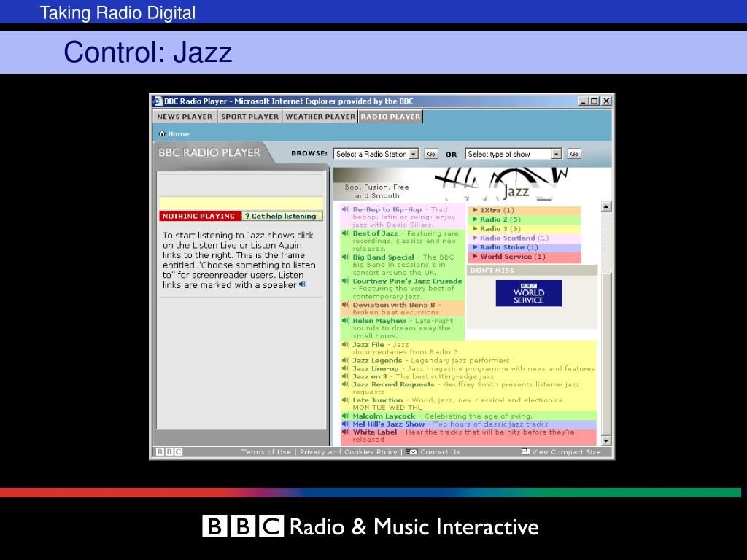This screenshot has width=747, height=560.
Task: Open the Late Junction show link
Action: click(377, 400)
